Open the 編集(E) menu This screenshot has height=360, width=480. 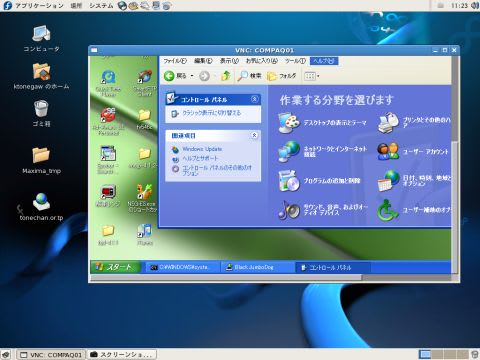point(203,61)
